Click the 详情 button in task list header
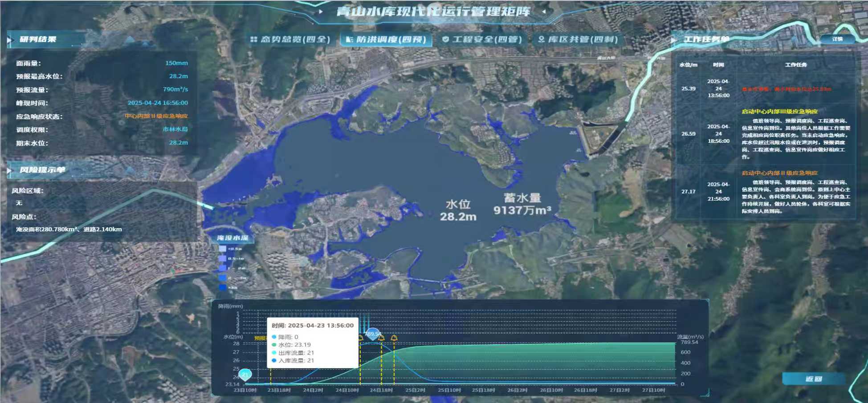Viewport: 868px width, 403px height. tap(837, 39)
